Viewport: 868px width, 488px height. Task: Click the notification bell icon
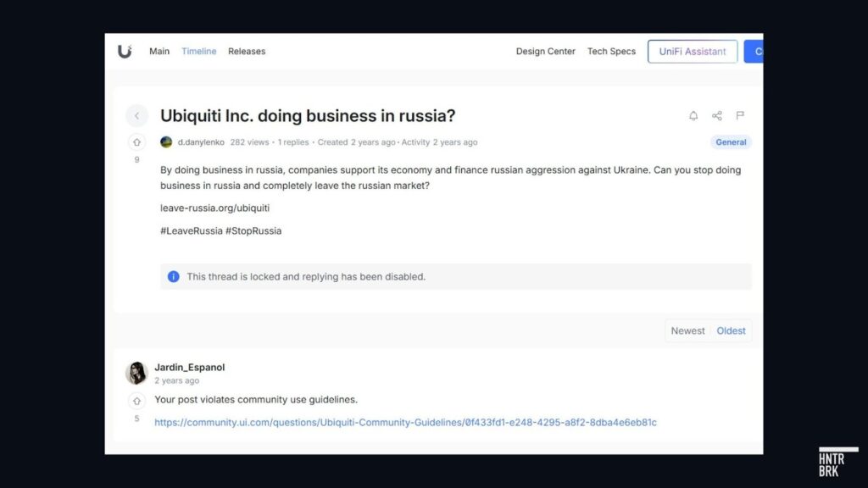point(693,116)
